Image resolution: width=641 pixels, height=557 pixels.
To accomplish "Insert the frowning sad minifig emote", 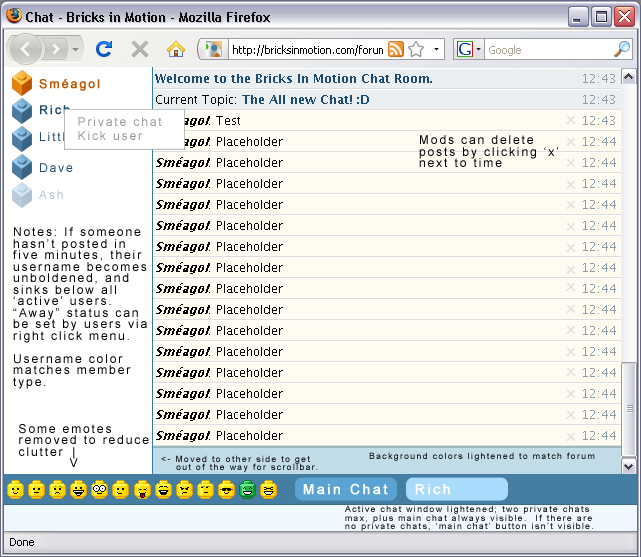I will click(58, 490).
